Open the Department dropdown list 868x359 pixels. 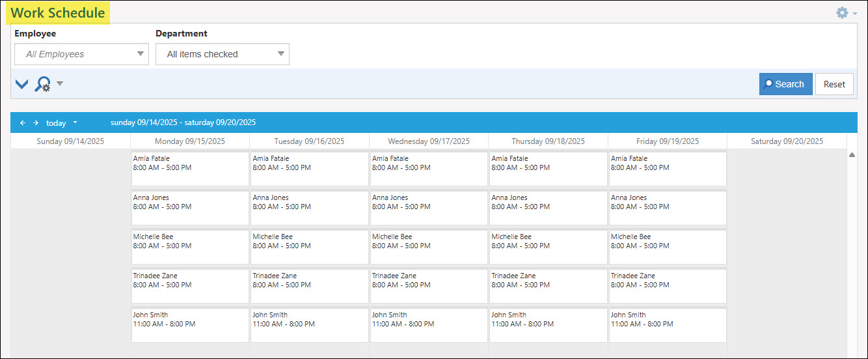[281, 54]
